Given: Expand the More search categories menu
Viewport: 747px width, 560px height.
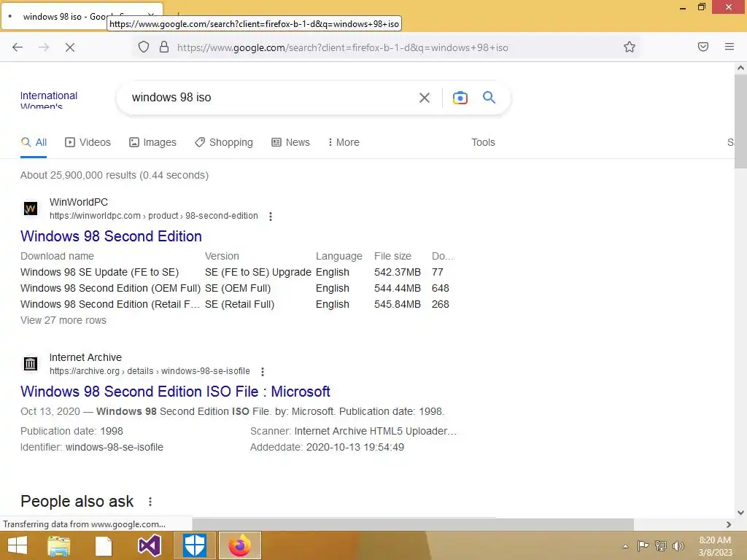Looking at the screenshot, I should tap(344, 142).
